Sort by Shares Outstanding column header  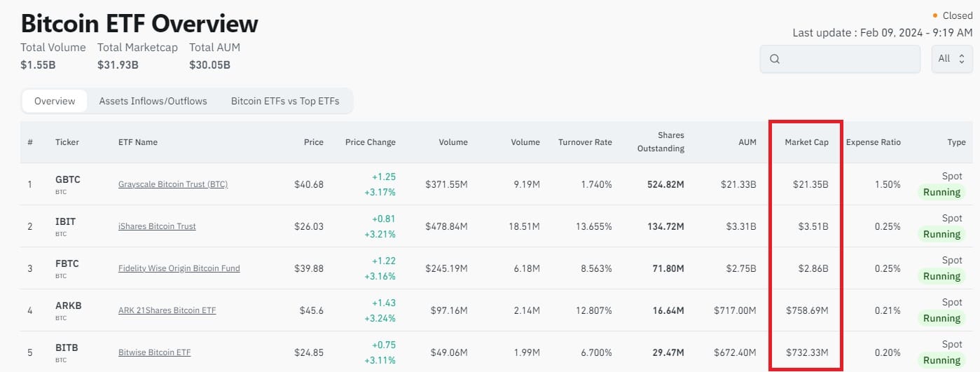tap(661, 142)
